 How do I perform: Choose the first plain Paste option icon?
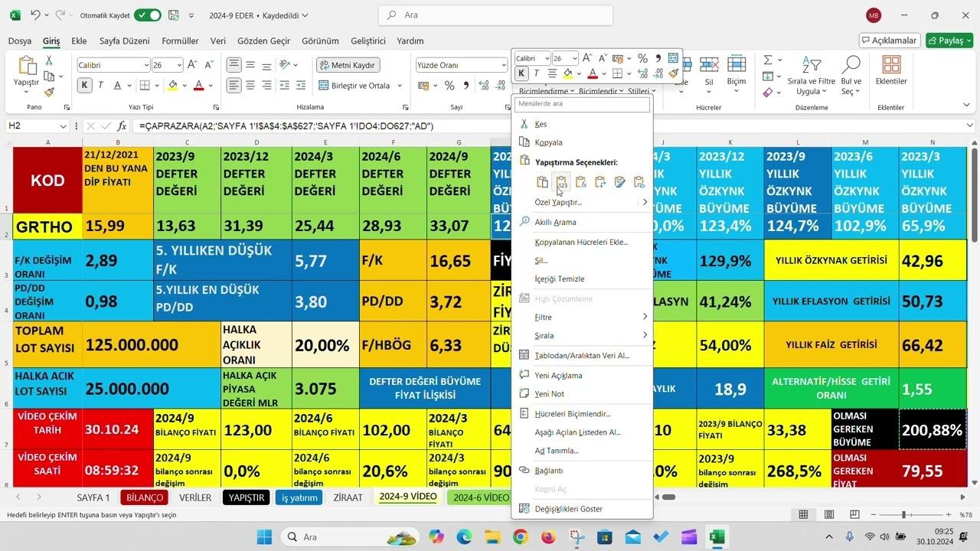(x=542, y=182)
